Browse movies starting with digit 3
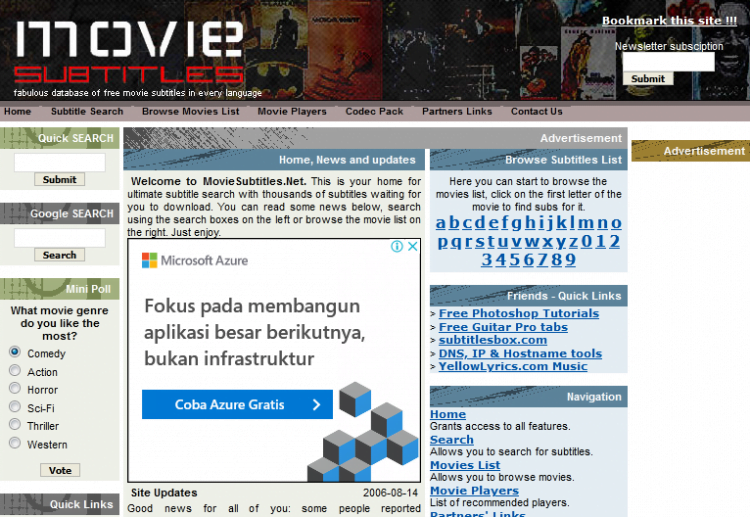This screenshot has width=750, height=517. point(486,260)
